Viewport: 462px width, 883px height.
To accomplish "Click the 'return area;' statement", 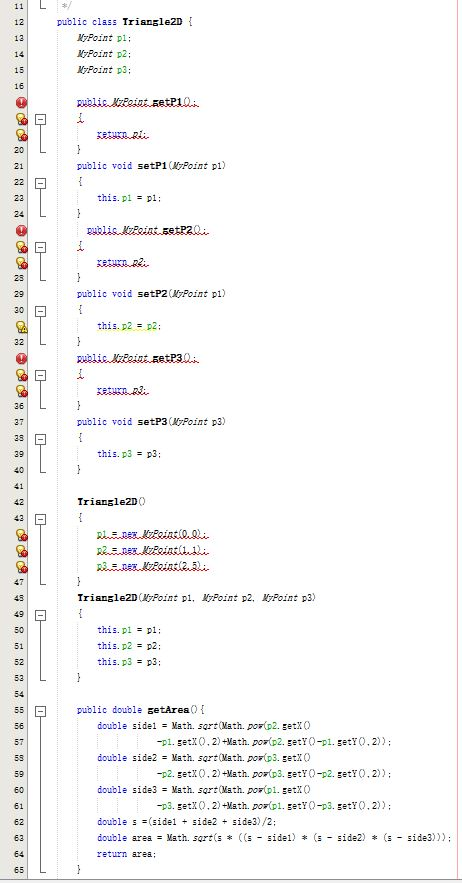I will 127,854.
